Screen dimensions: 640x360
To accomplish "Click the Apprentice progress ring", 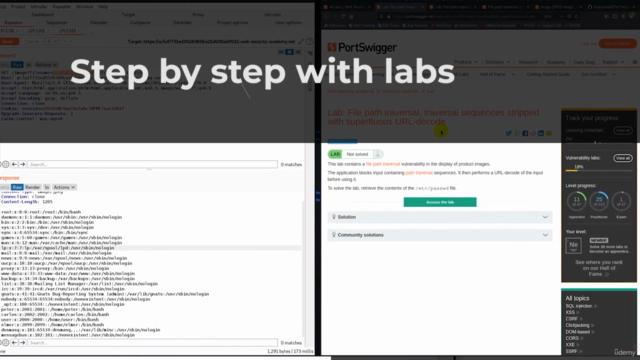I will click(x=576, y=201).
